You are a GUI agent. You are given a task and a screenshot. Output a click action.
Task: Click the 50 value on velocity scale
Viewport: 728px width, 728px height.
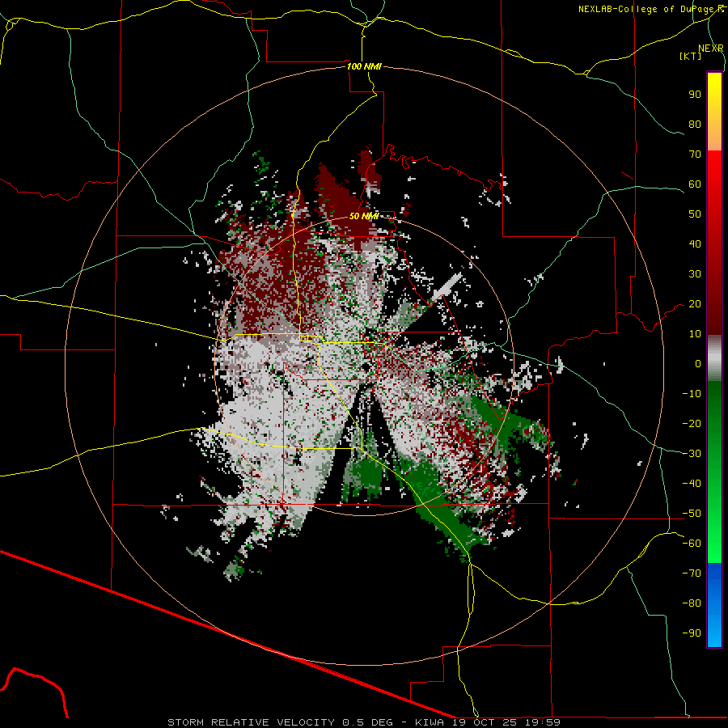click(695, 214)
